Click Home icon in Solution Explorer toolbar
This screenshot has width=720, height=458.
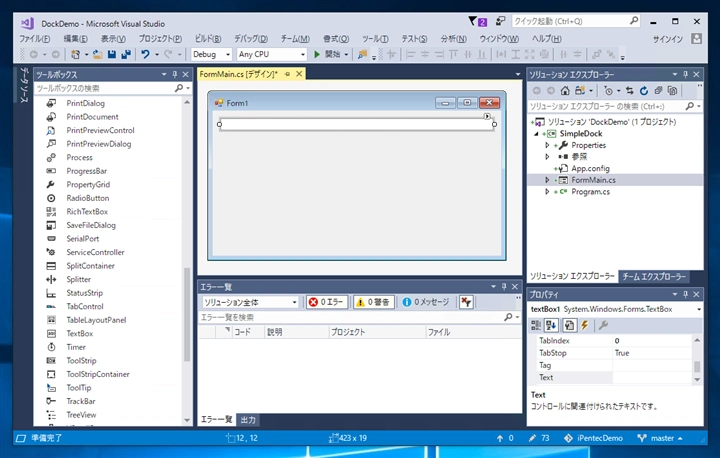point(565,90)
